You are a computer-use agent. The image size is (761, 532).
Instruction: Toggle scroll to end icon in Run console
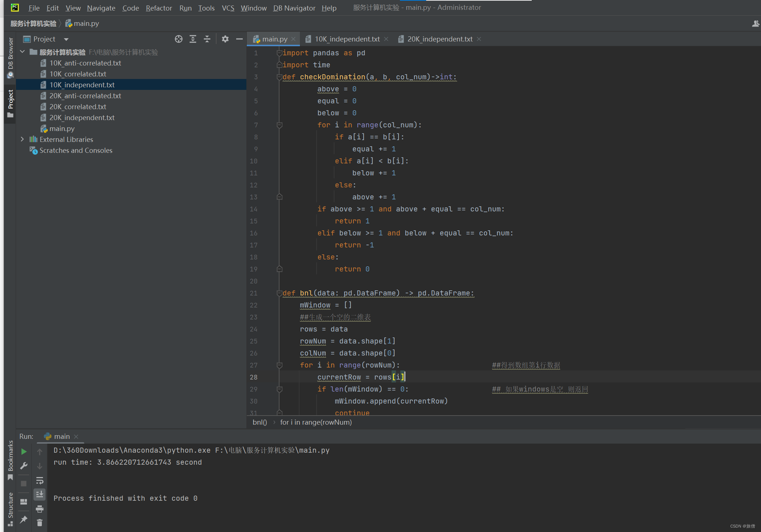(40, 494)
